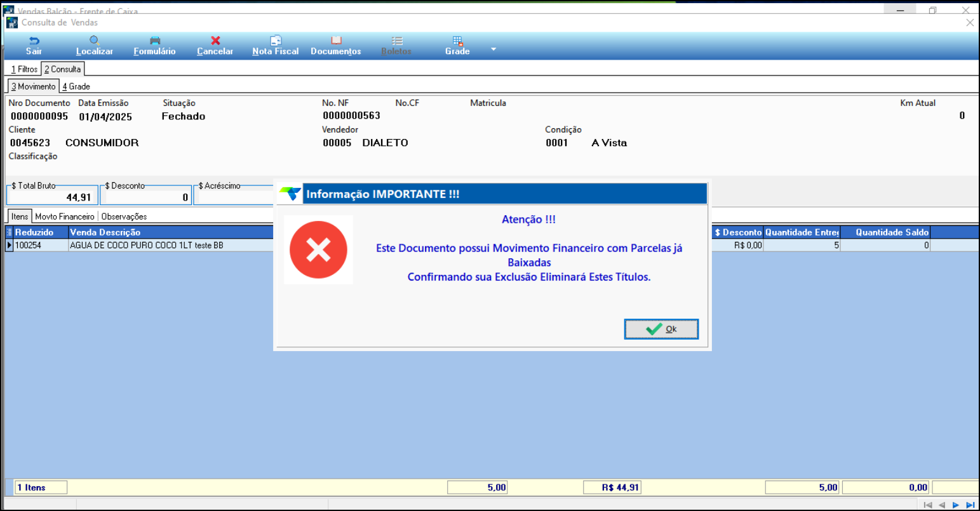
Task: Click the 1 Itens footer count
Action: [x=41, y=488]
